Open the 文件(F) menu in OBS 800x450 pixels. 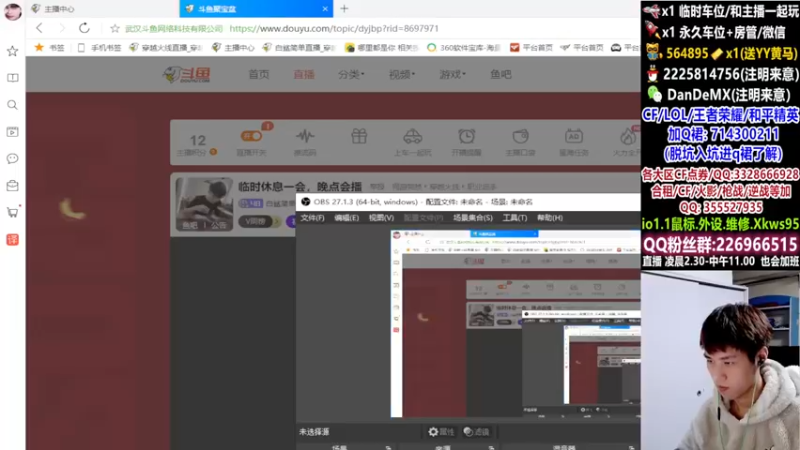[x=312, y=218]
